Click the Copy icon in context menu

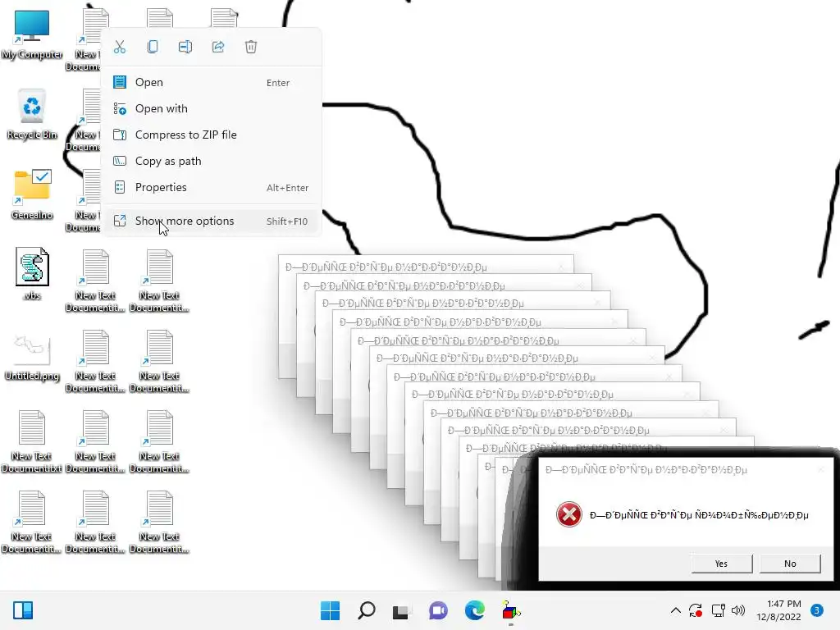[153, 47]
